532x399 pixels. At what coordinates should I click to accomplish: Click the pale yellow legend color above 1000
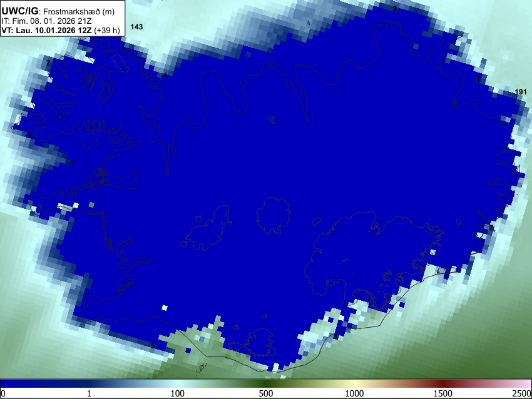354,383
